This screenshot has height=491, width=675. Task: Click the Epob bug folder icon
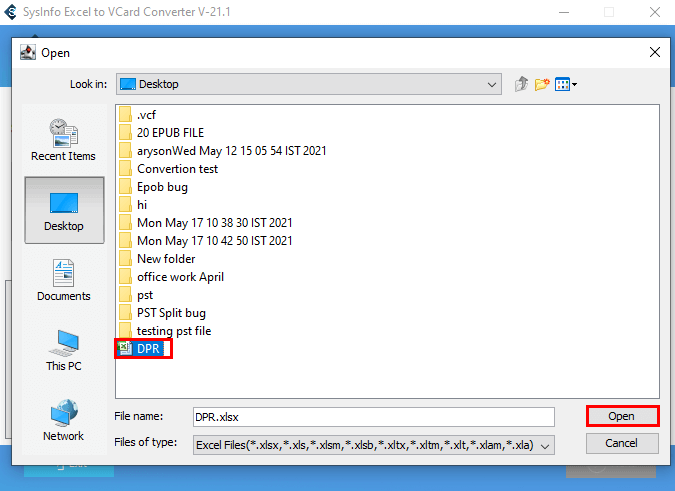tap(125, 187)
